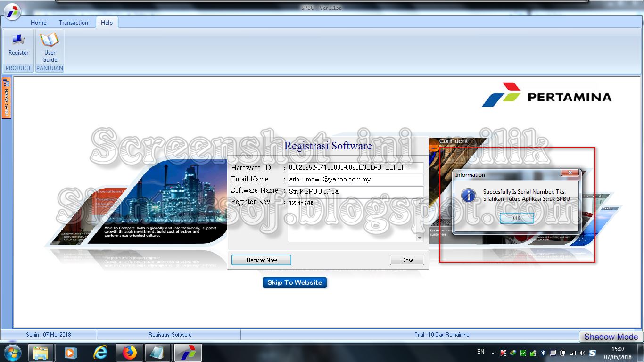
Task: Click the power plug tray icon
Action: click(563, 353)
